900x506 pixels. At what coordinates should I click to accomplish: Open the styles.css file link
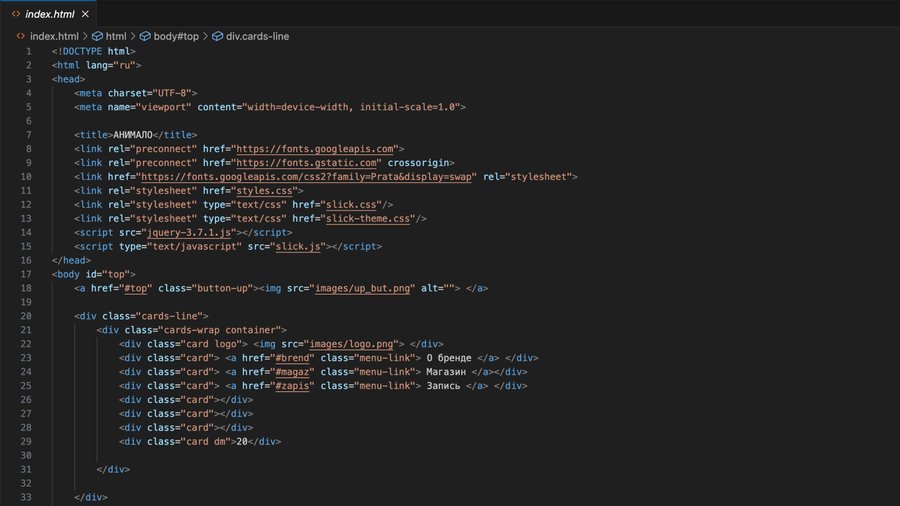tap(264, 190)
